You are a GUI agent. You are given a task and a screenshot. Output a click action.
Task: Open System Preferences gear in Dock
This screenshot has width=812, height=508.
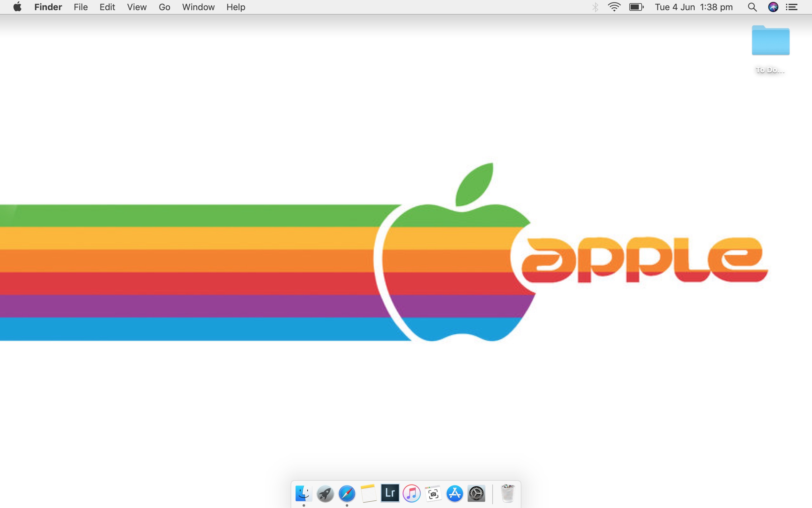476,493
